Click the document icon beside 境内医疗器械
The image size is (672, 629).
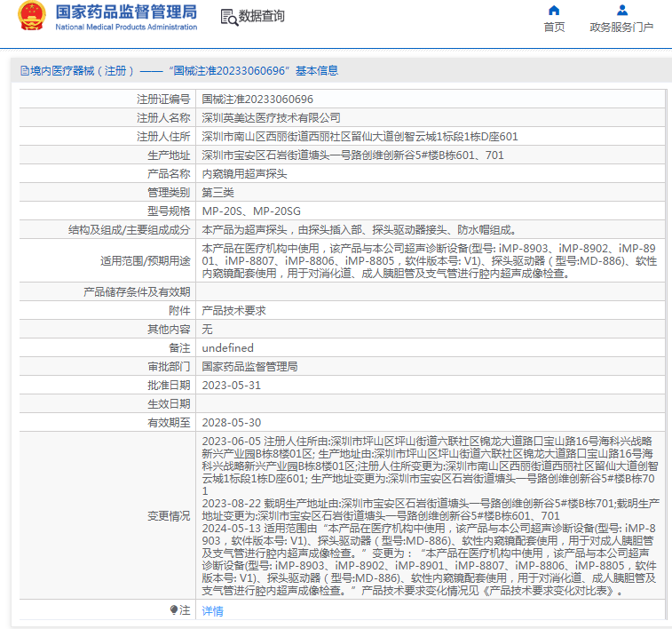click(25, 71)
